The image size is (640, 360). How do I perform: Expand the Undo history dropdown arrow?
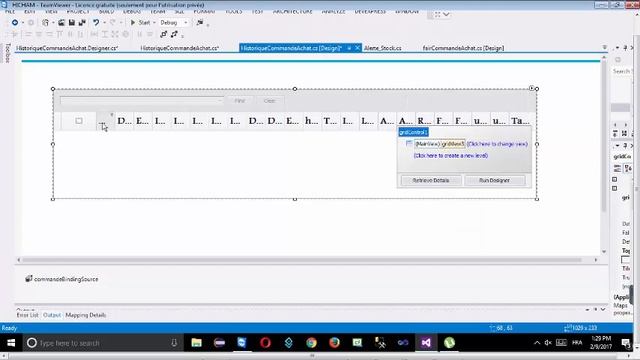coord(104,23)
